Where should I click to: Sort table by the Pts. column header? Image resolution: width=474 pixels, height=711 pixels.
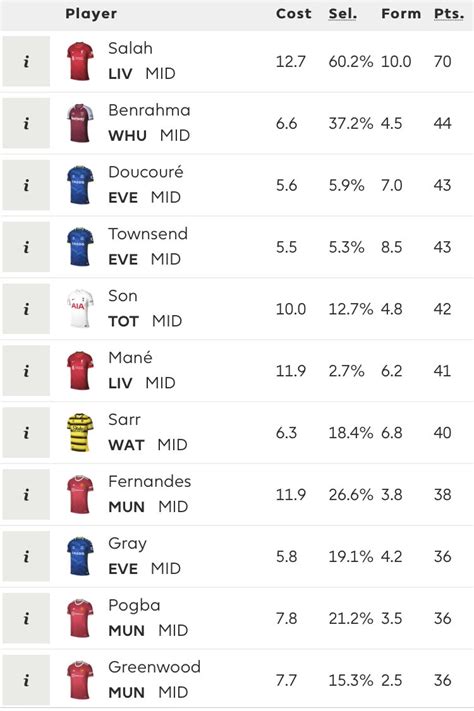[x=449, y=14]
